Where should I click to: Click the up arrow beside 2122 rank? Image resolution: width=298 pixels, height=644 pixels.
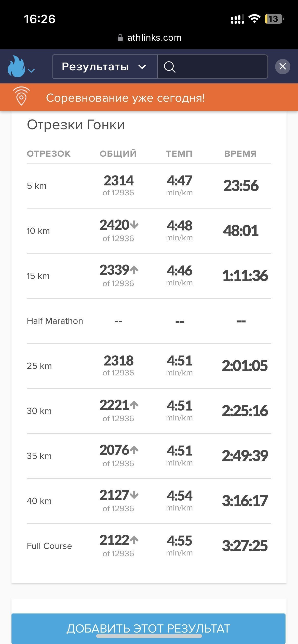click(134, 540)
